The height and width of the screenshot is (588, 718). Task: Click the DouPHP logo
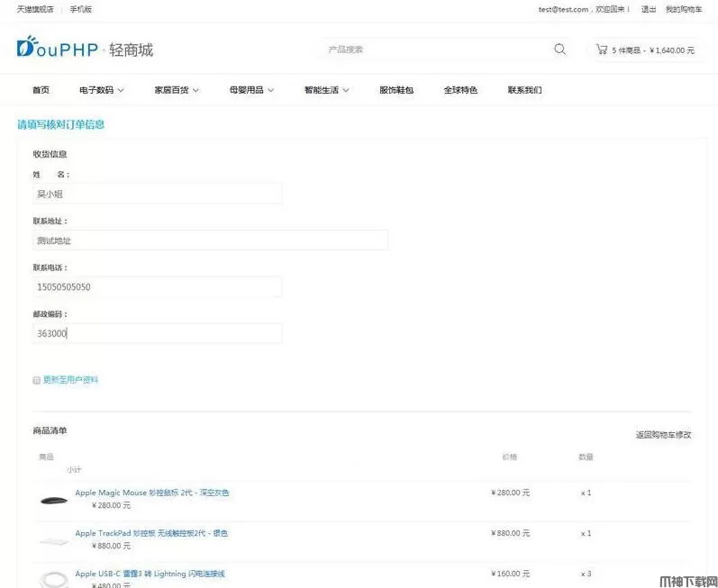[x=85, y=48]
